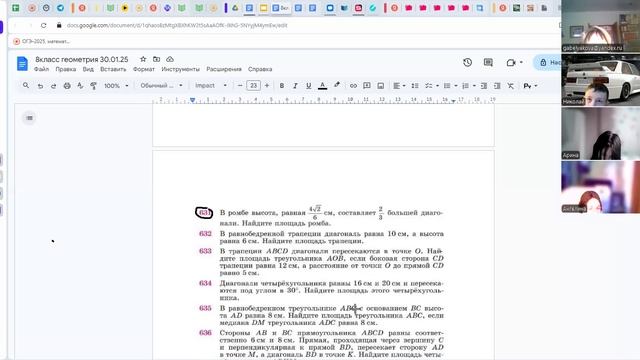Click the ruler left indent marker

192,100
